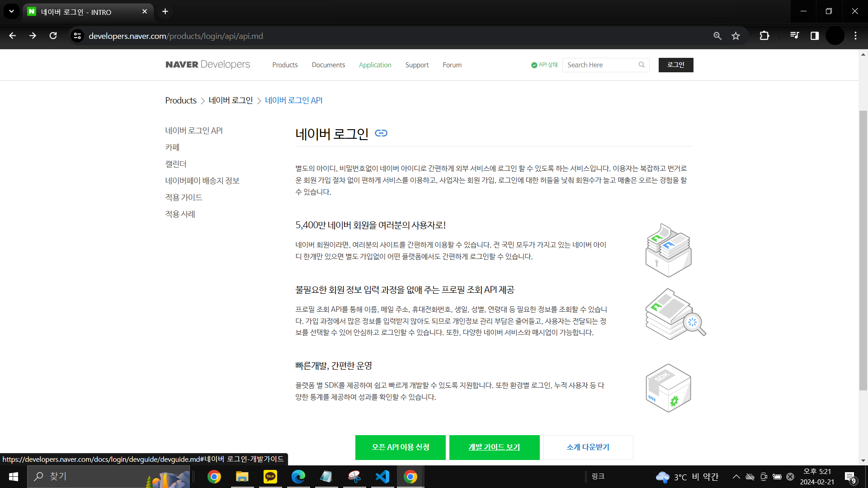This screenshot has width=868, height=488.
Task: Open the site information icon in address bar
Action: tap(77, 36)
